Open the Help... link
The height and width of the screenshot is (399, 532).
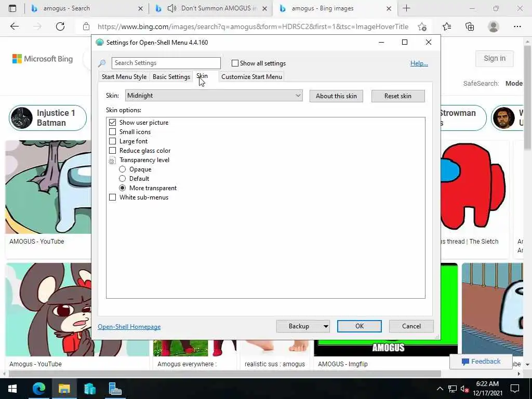pos(419,63)
